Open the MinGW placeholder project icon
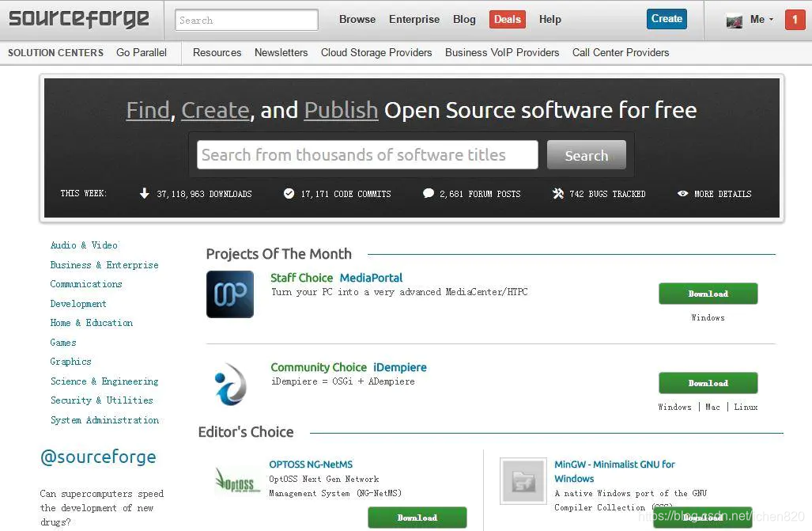 pyautogui.click(x=523, y=480)
